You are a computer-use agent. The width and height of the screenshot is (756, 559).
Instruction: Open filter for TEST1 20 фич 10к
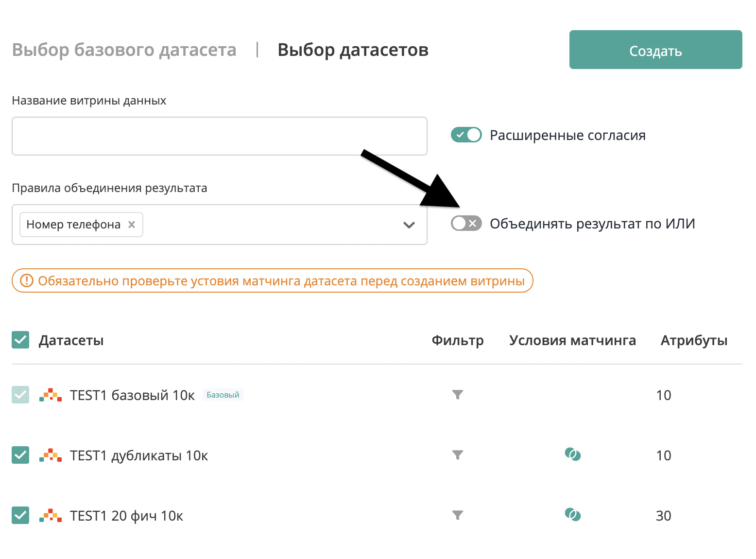click(x=457, y=515)
